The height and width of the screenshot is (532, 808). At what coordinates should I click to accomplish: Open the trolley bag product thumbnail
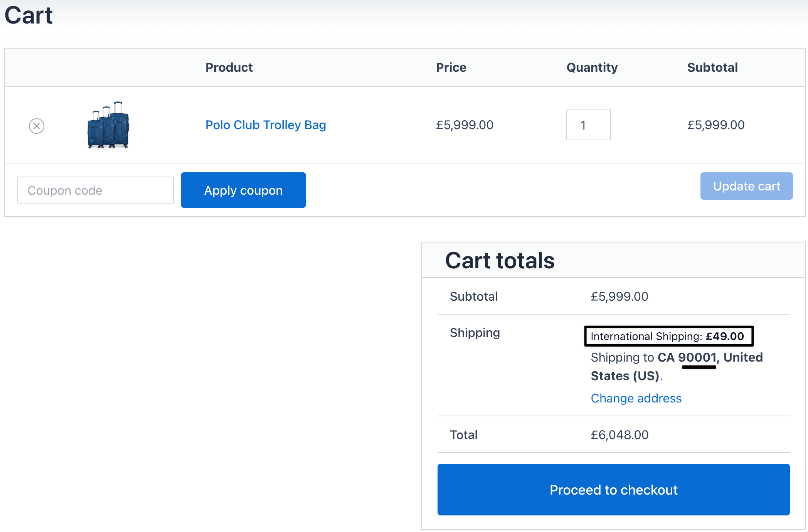click(108, 125)
